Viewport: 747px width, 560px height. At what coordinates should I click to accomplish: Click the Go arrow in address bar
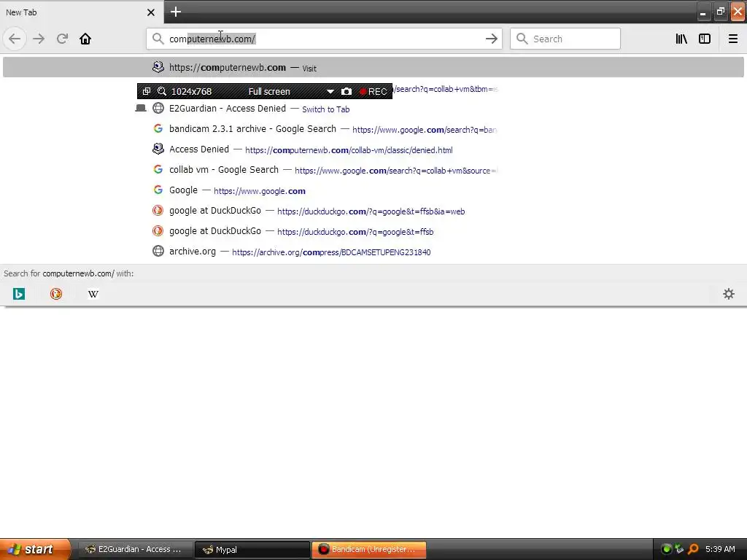[x=491, y=39]
